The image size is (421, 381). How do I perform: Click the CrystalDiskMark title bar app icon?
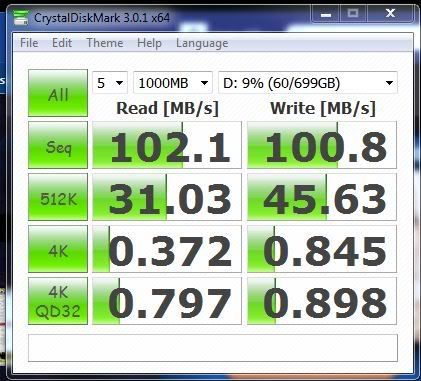point(20,17)
